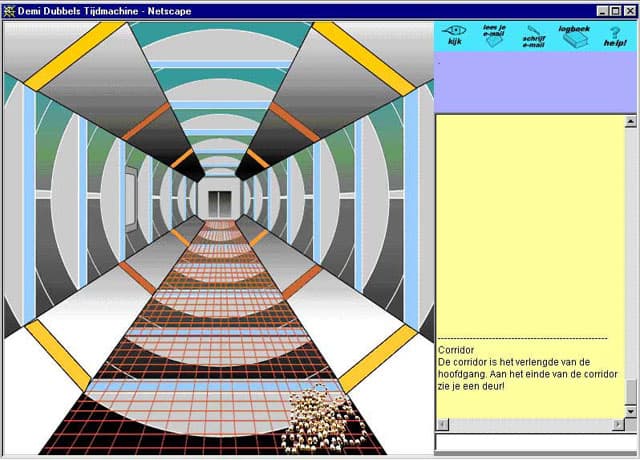Click the purple status area below toolbar
640x460 pixels.
535,85
